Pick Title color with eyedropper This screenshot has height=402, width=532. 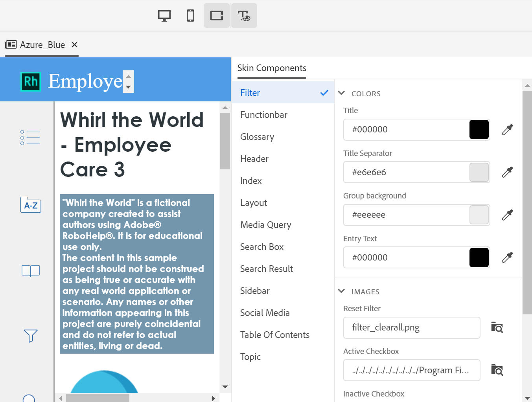coord(507,130)
